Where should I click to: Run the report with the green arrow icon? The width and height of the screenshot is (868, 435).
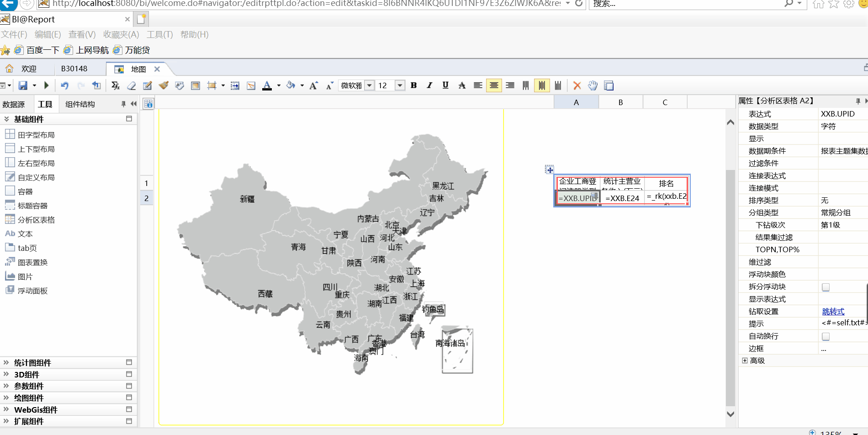point(46,85)
